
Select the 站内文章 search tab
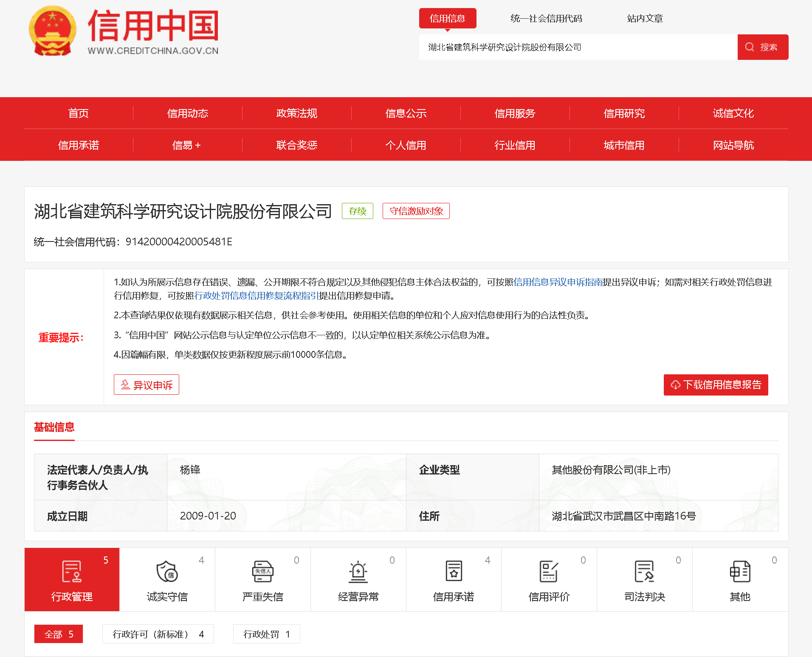645,18
